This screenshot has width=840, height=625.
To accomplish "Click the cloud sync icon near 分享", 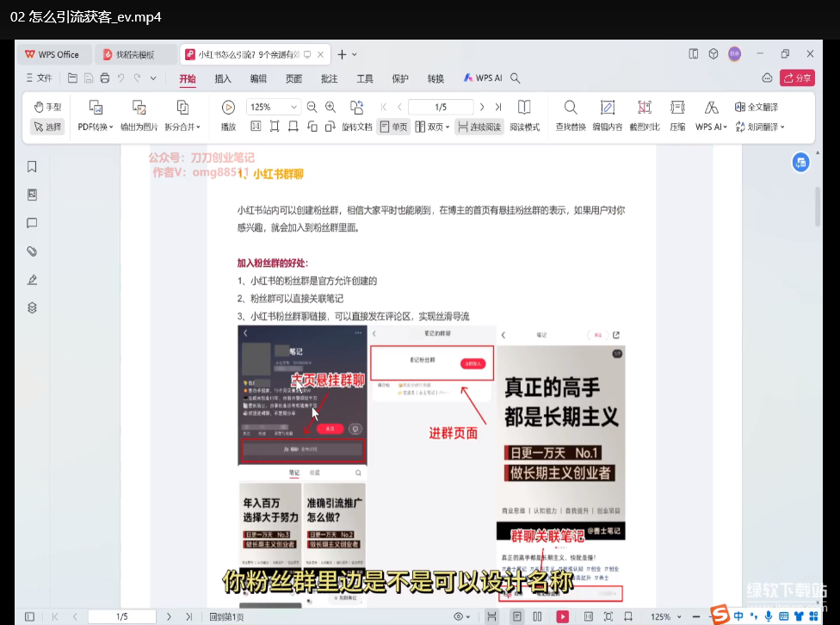I will click(x=767, y=78).
